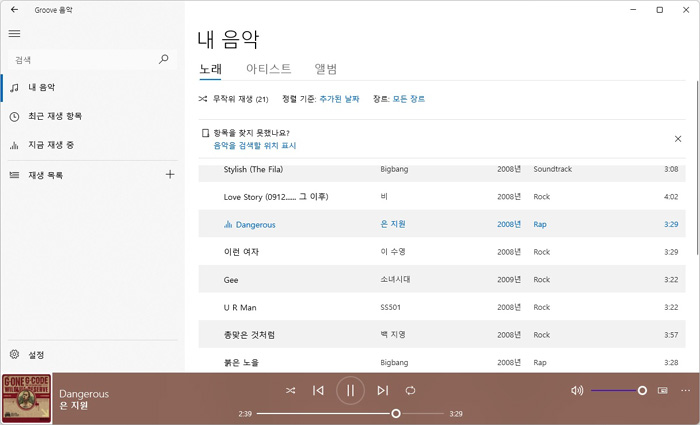The width and height of the screenshot is (700, 425).
Task: Switch to the 아티스트 tab
Action: (268, 69)
